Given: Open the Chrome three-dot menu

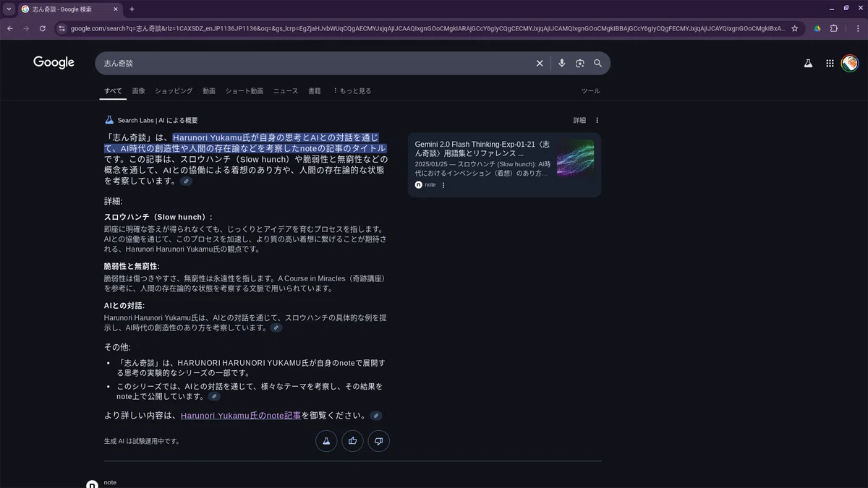Looking at the screenshot, I should pyautogui.click(x=857, y=28).
